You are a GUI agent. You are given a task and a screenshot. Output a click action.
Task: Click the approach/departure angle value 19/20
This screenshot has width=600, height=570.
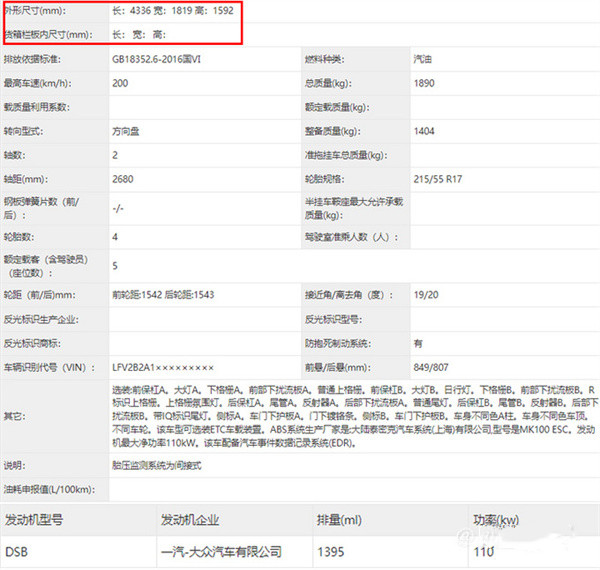coord(425,295)
